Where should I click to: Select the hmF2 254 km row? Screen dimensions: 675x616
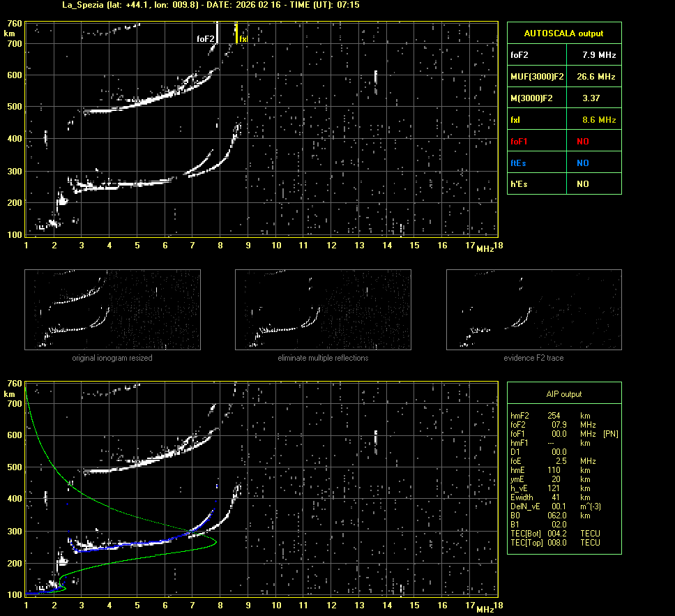click(x=551, y=415)
